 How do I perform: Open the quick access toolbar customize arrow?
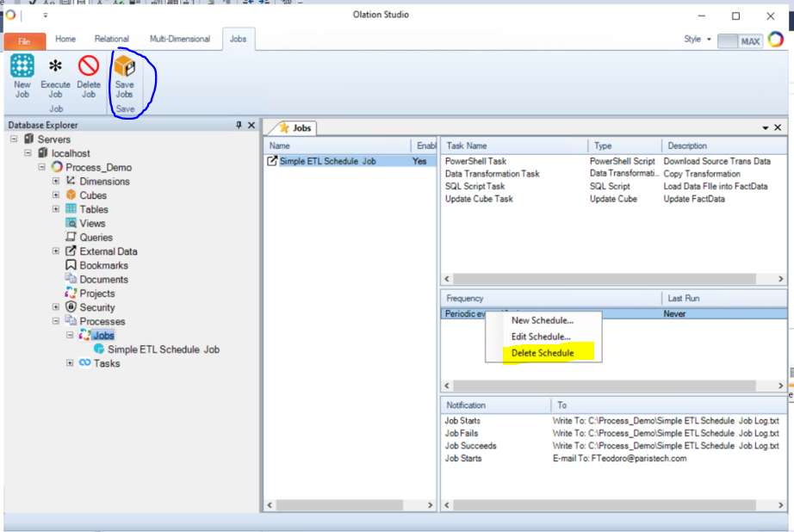coord(45,15)
